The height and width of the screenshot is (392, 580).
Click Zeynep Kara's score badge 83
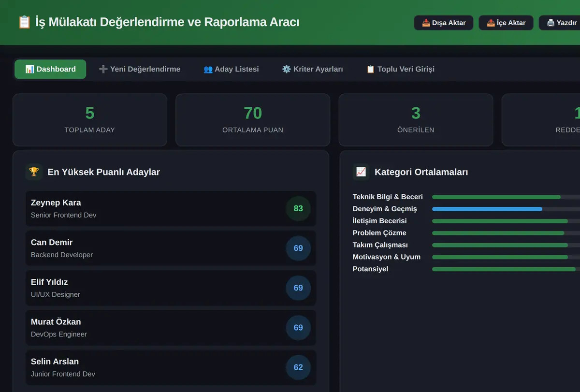coord(298,208)
